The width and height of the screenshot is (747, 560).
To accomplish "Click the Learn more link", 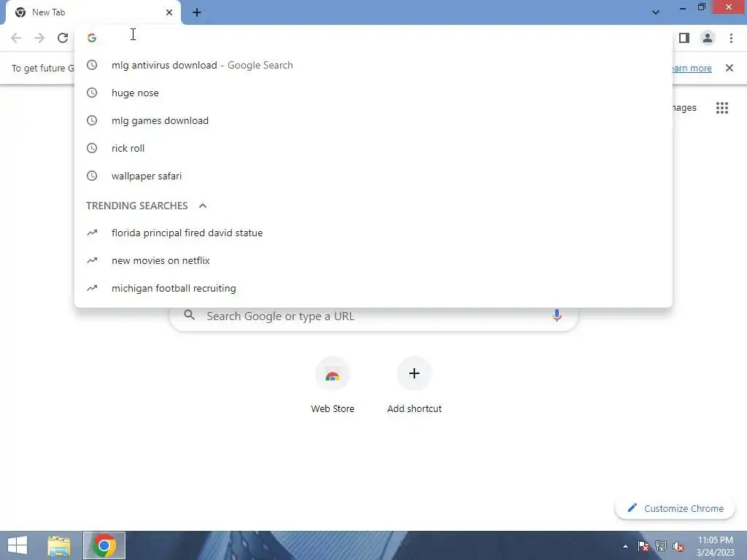I will point(692,68).
